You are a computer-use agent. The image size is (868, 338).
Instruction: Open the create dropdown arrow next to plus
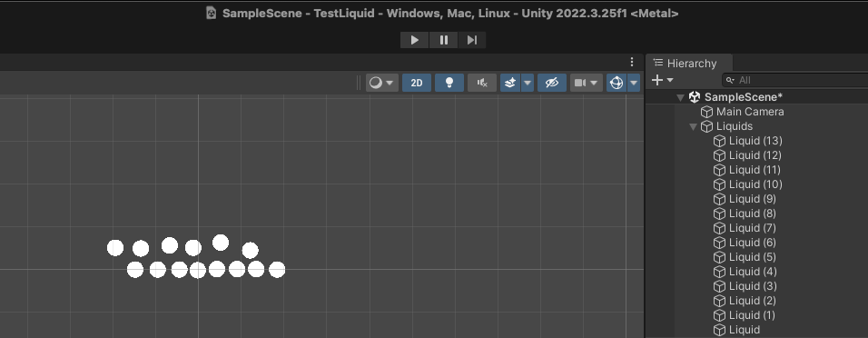click(x=670, y=80)
